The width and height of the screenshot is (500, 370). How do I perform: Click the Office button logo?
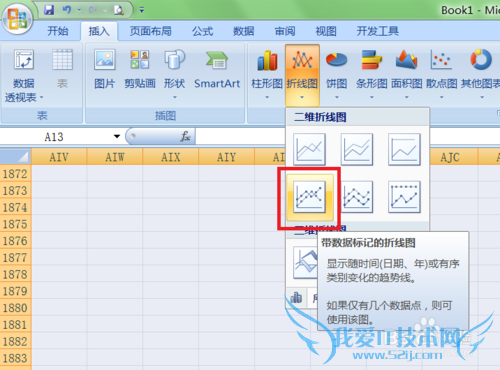coord(17,18)
